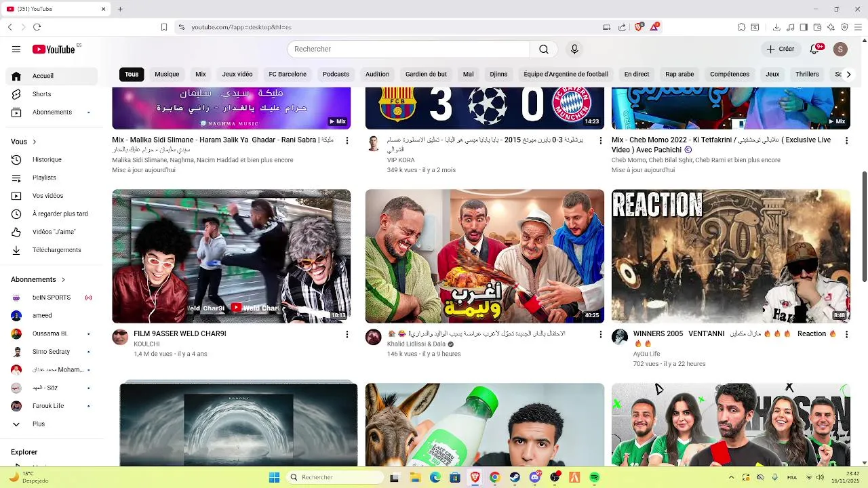Select the Musique filter chip
The image size is (868, 488).
(x=167, y=75)
